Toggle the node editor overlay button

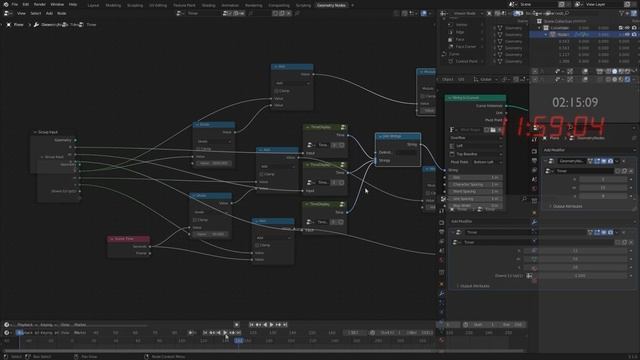click(x=424, y=13)
